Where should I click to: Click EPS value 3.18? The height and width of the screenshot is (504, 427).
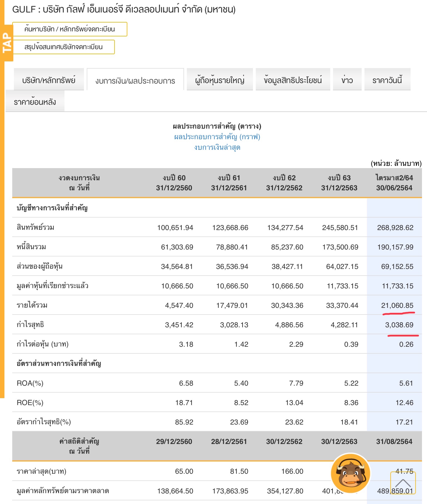tap(186, 344)
